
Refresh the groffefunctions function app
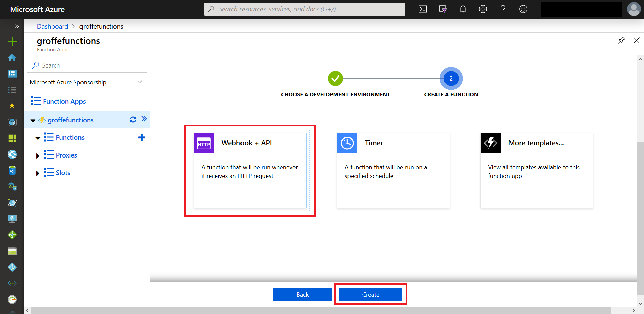[x=133, y=119]
